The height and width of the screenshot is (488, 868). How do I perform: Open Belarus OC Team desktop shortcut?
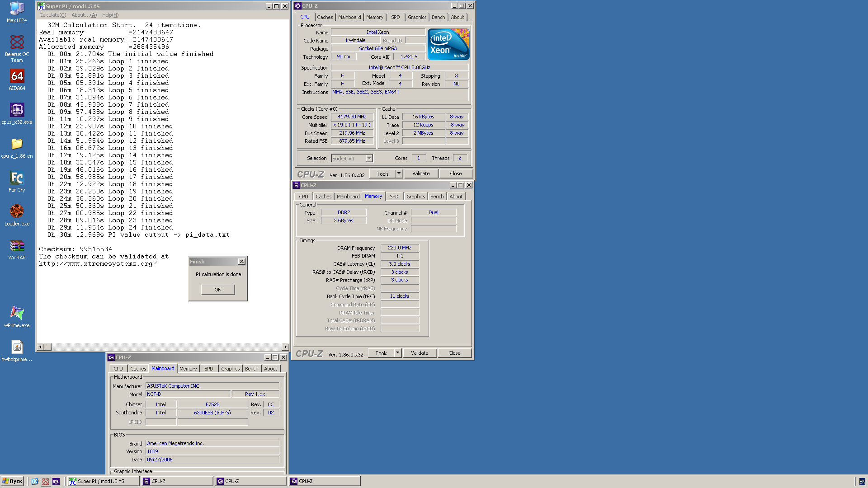17,49
